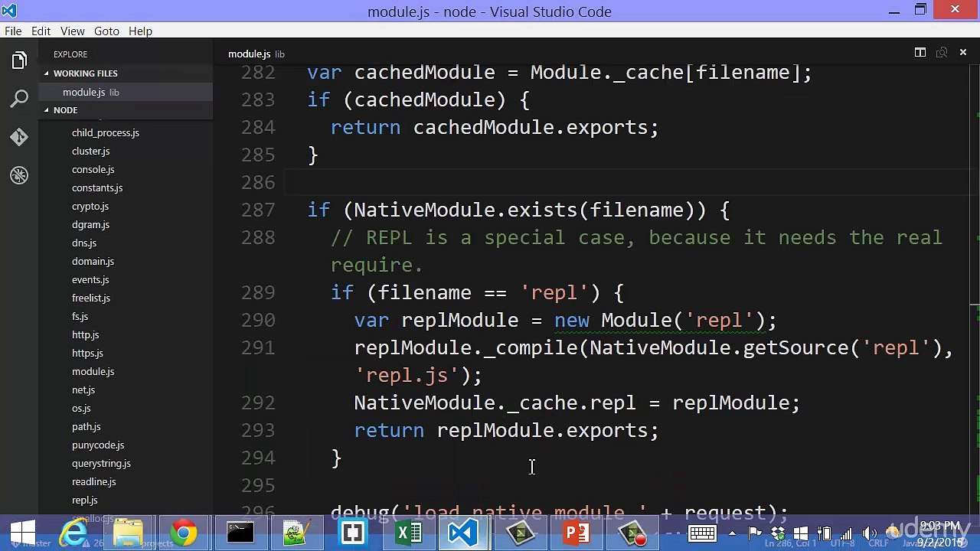
Task: Open child_process.js in the file tree
Action: point(106,133)
